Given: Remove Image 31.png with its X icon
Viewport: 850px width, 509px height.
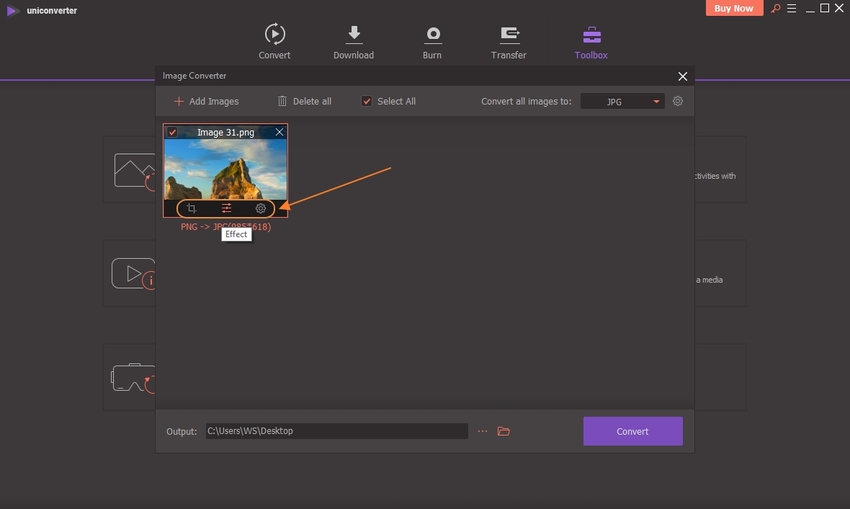Looking at the screenshot, I should coord(279,132).
